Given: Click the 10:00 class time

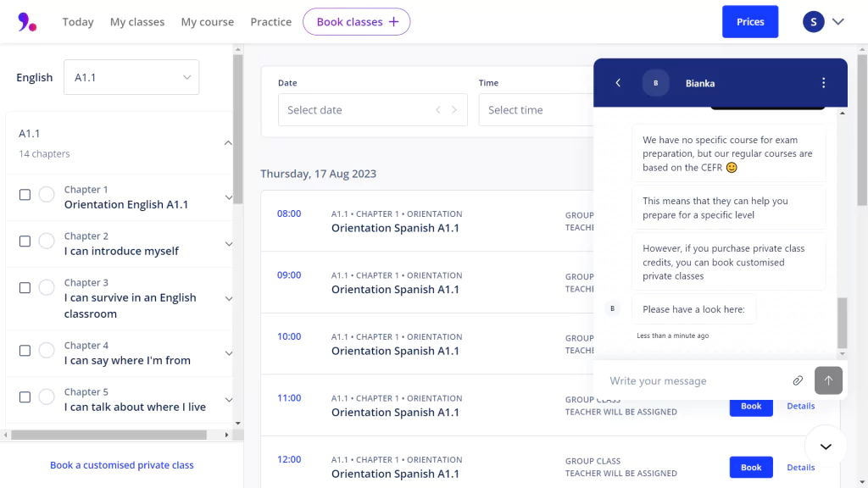Looking at the screenshot, I should coord(289,336).
